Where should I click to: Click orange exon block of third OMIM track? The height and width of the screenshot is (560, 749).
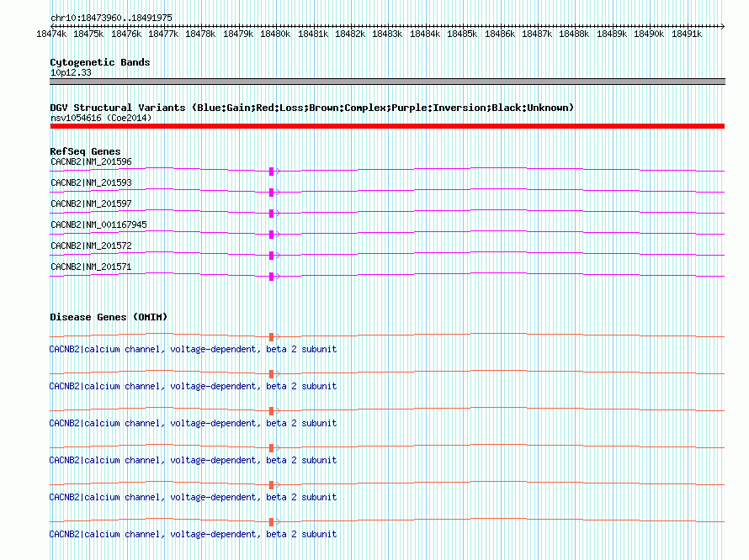(271, 411)
